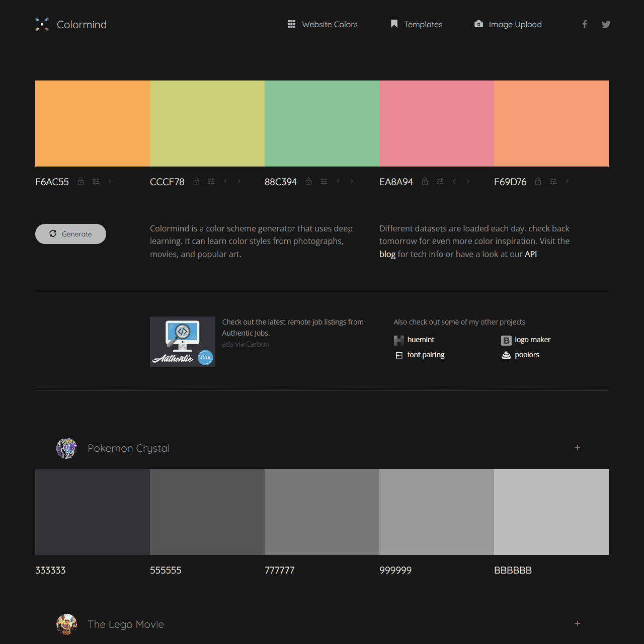This screenshot has width=644, height=644.
Task: Select the pink EA8A94 color swatch
Action: click(436, 123)
